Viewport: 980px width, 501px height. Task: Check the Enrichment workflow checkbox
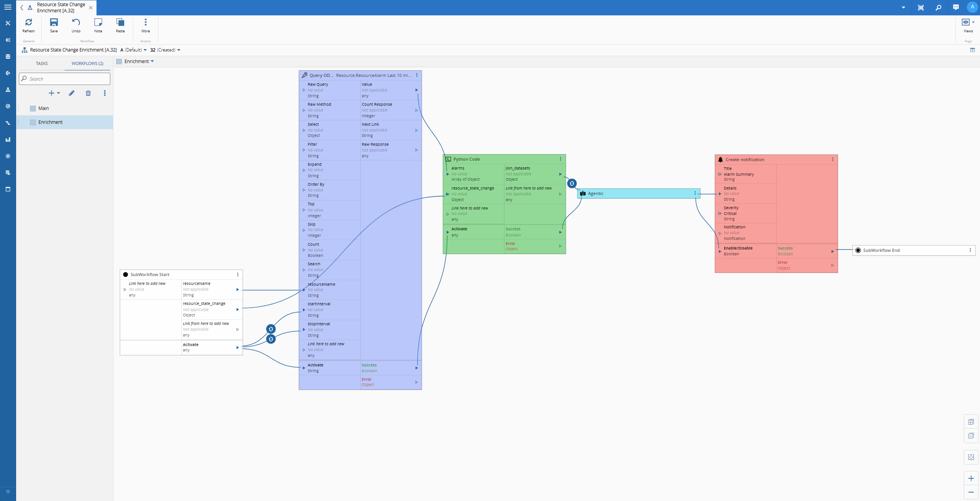coord(33,122)
